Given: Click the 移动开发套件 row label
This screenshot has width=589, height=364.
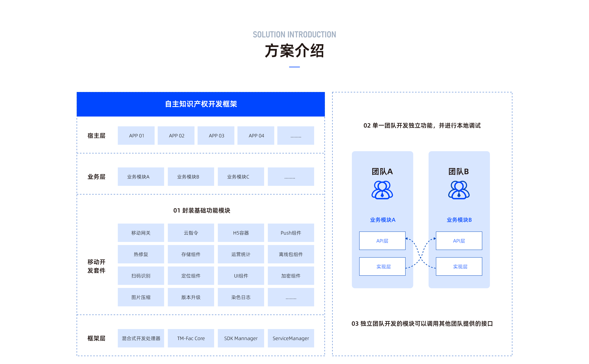Looking at the screenshot, I should click(96, 266).
